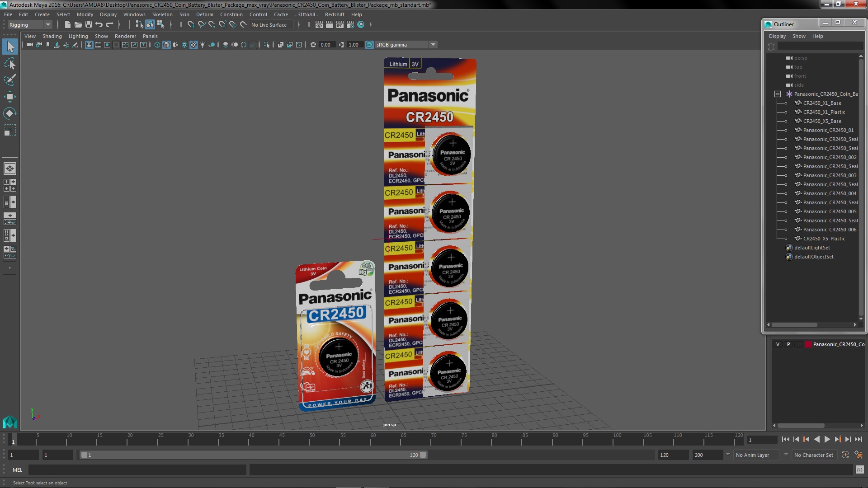This screenshot has width=868, height=488.
Task: Select CR2450_X5_Plastic in Outliner
Action: [824, 239]
